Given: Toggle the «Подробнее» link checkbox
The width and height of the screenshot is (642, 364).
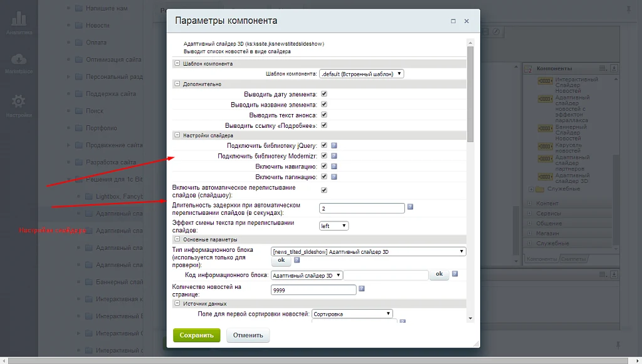Looking at the screenshot, I should tap(324, 125).
